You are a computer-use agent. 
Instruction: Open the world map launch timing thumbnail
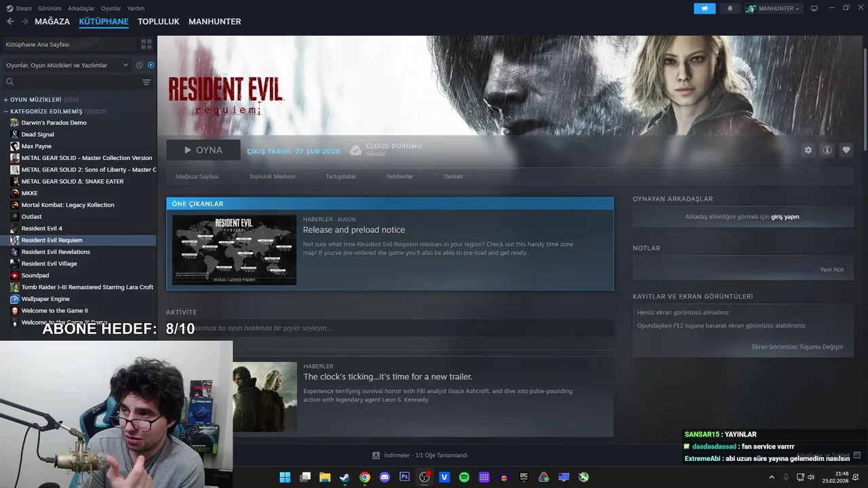[x=234, y=250]
